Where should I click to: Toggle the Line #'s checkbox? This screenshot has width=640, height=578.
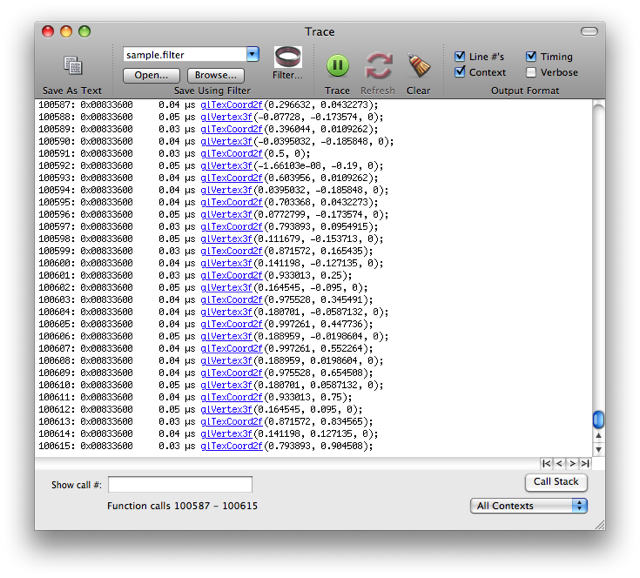click(x=460, y=57)
